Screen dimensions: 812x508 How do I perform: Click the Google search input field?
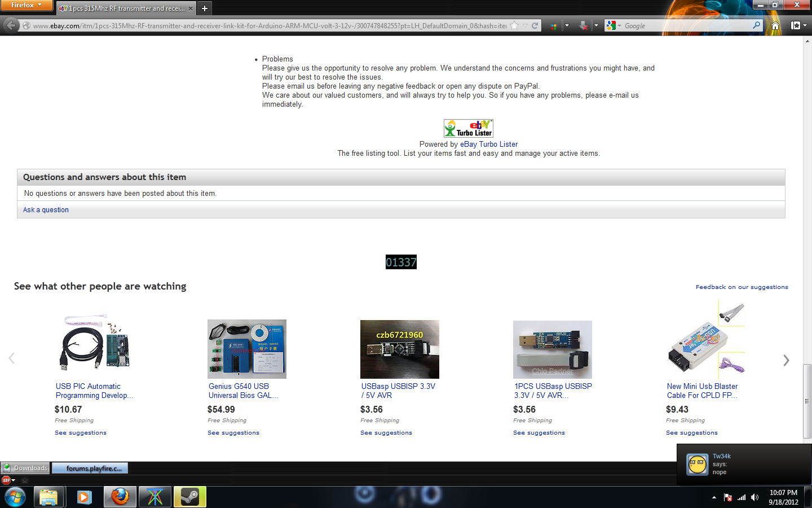click(687, 25)
